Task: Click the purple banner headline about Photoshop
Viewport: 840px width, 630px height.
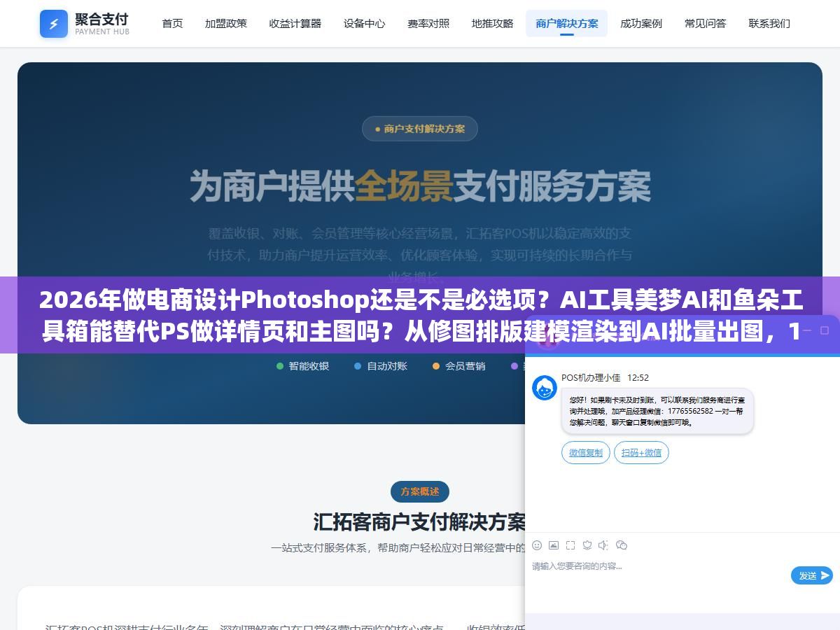Action: pos(420,316)
